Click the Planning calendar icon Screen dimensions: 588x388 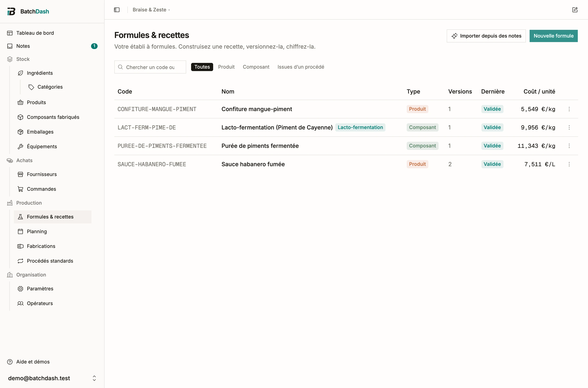pyautogui.click(x=21, y=232)
